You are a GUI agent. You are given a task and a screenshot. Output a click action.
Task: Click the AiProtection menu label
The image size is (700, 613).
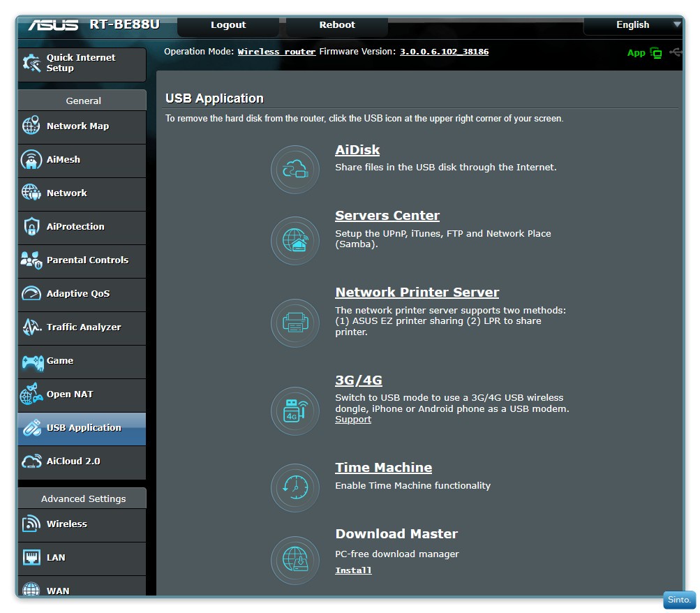[75, 227]
